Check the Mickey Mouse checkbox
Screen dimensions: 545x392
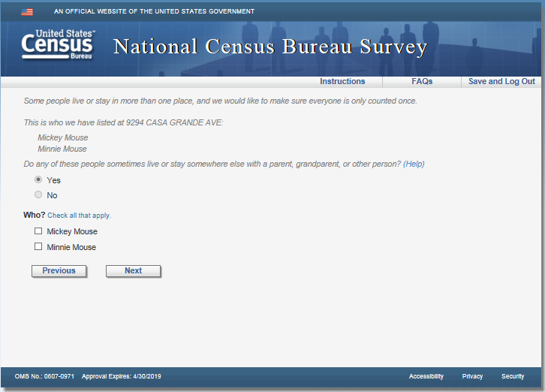coord(38,231)
